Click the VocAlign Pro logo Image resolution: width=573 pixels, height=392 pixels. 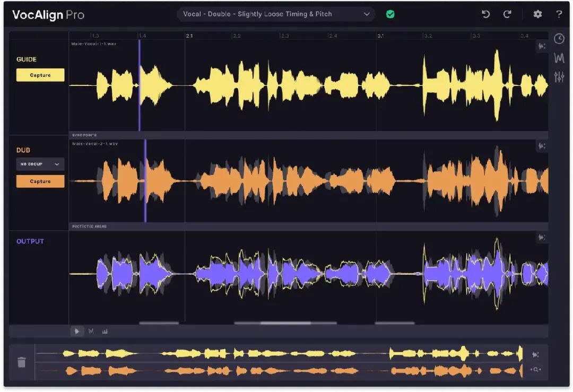click(48, 15)
